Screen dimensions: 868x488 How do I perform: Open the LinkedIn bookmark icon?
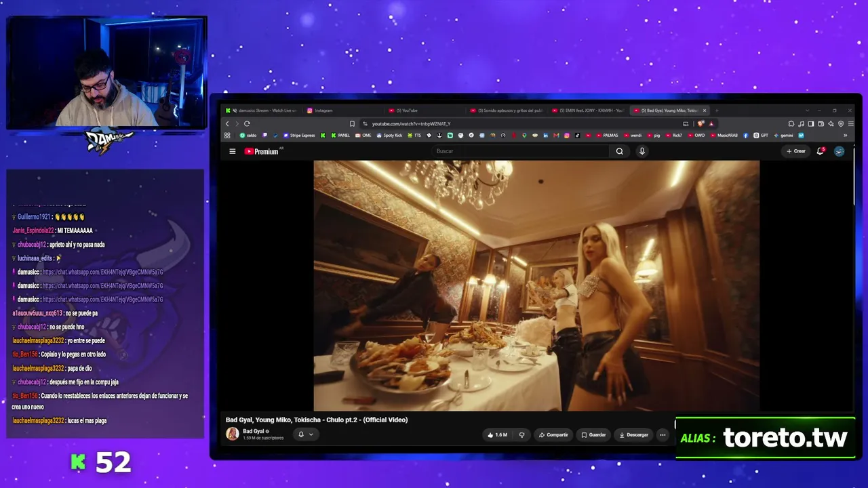[x=546, y=136]
